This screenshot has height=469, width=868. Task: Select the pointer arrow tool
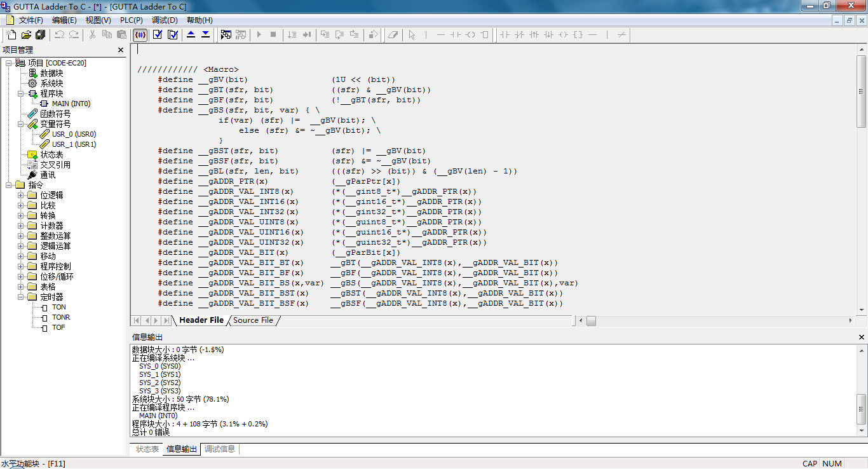click(412, 34)
